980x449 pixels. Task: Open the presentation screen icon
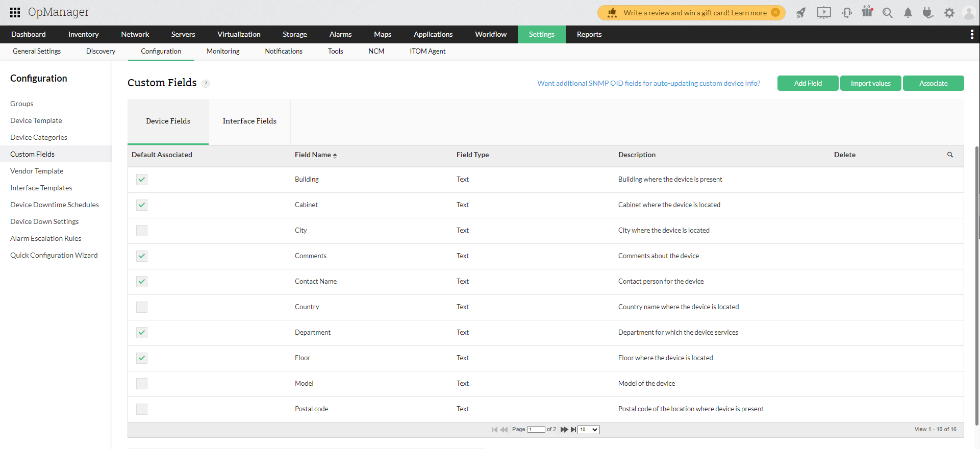point(824,13)
